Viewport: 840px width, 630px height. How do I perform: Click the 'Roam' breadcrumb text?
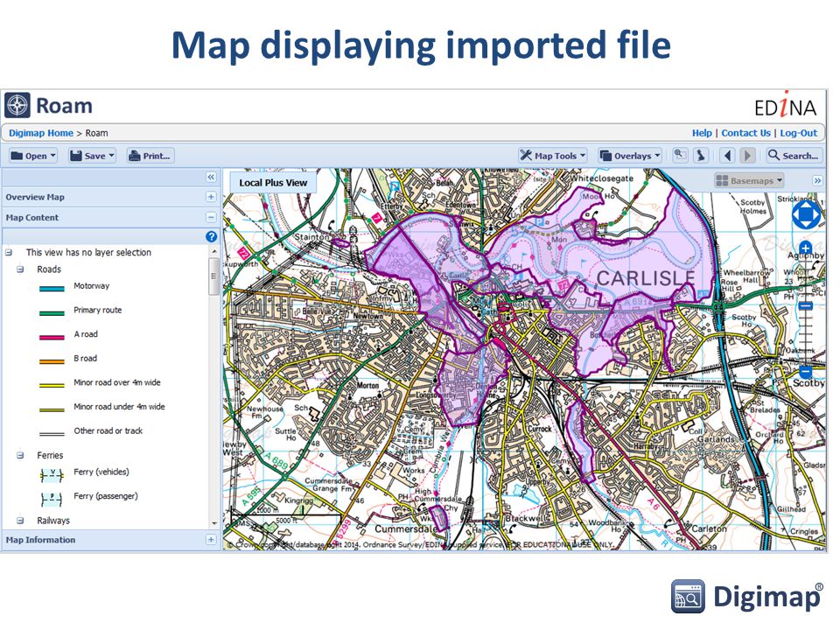pos(96,133)
